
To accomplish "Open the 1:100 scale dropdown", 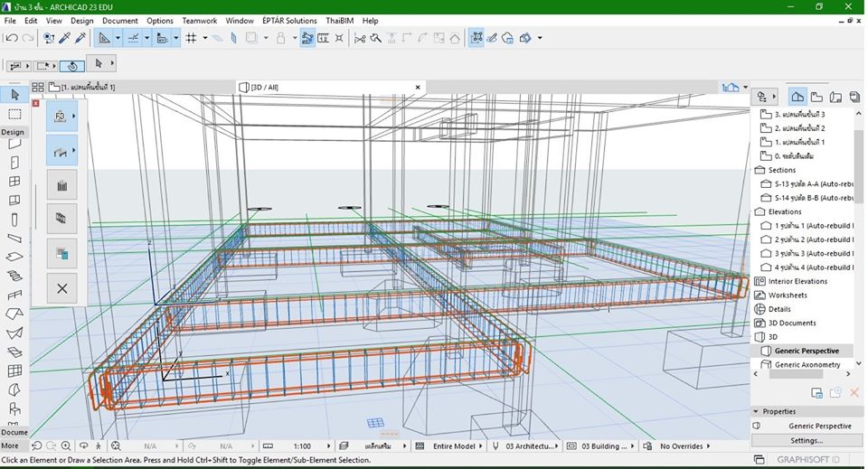I will (x=329, y=446).
